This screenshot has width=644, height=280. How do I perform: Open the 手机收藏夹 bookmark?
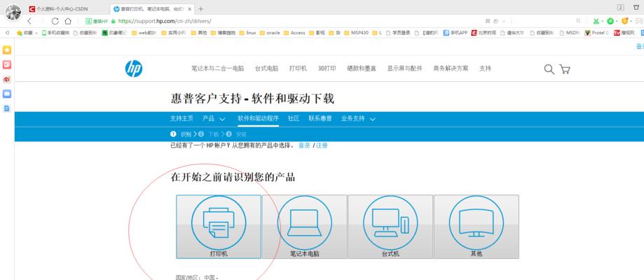pos(56,33)
